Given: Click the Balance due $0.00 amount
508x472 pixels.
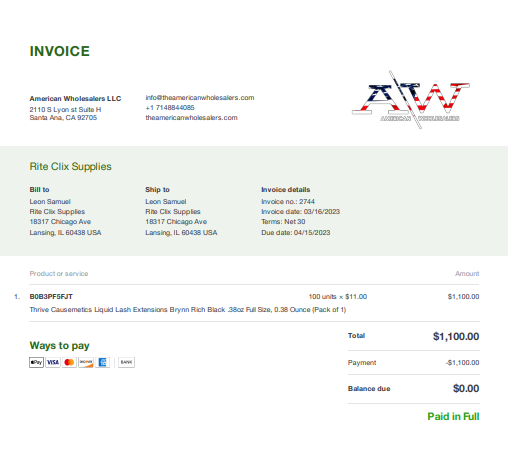Looking at the screenshot, I should [466, 388].
